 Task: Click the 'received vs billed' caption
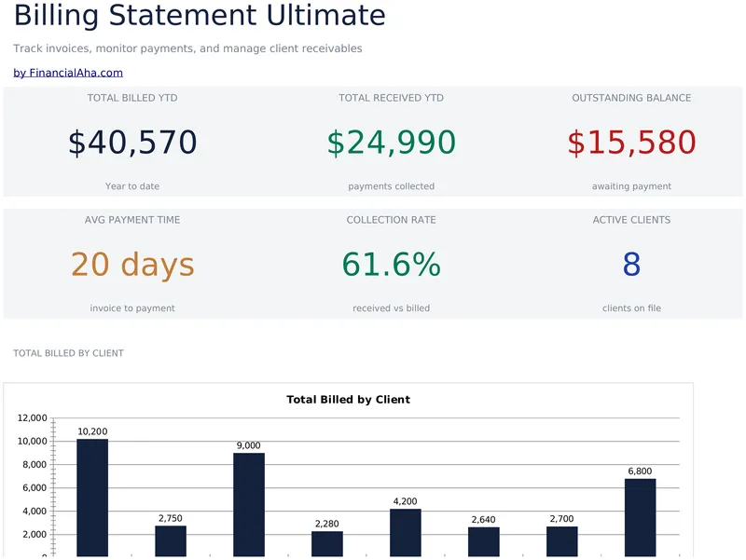click(391, 308)
